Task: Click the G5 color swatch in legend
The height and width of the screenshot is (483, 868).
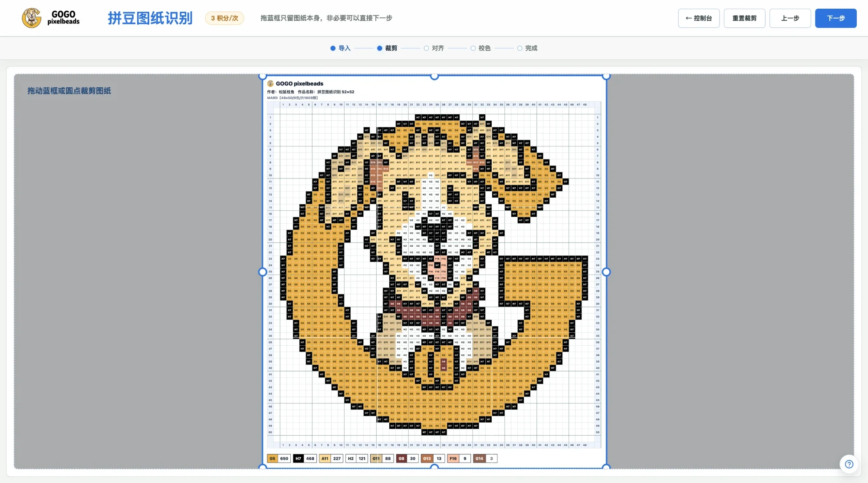Action: 273,458
